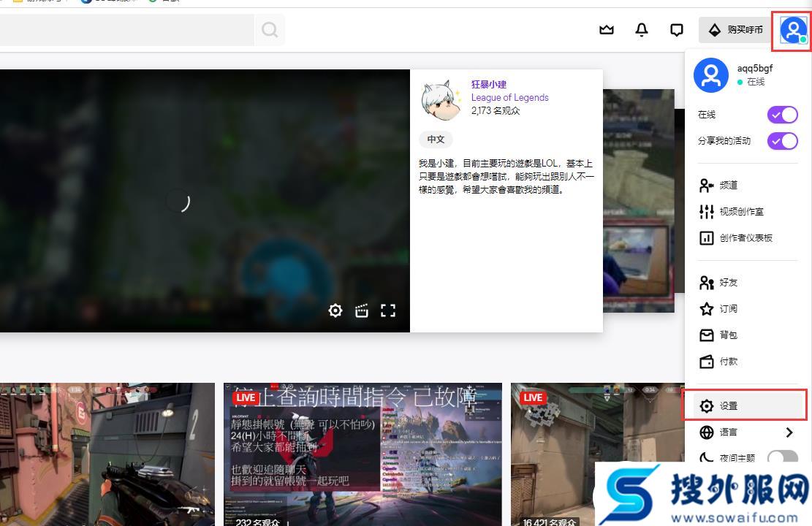The image size is (812, 526).
Task: Click the 付款 wallet icon in the menu
Action: (707, 361)
